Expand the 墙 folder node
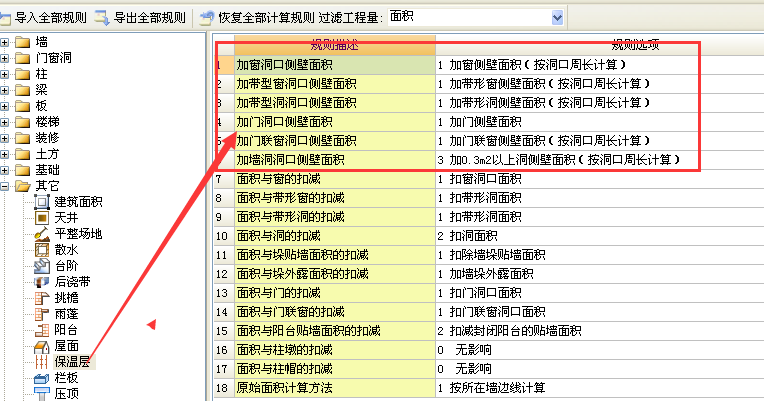 click(6, 42)
